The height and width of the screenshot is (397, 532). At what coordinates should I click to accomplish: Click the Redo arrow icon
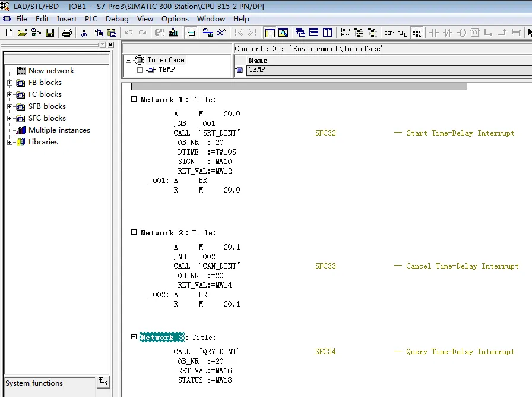[x=142, y=33]
